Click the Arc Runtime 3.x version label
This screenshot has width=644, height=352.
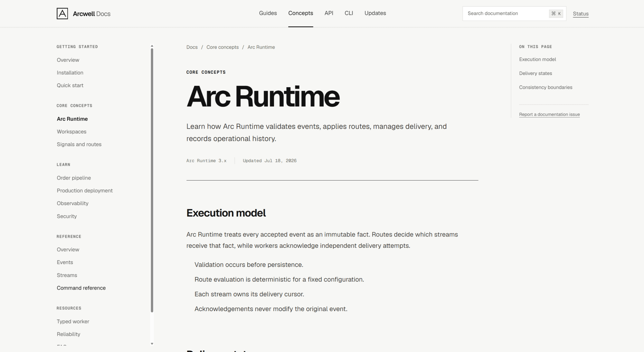pyautogui.click(x=206, y=161)
